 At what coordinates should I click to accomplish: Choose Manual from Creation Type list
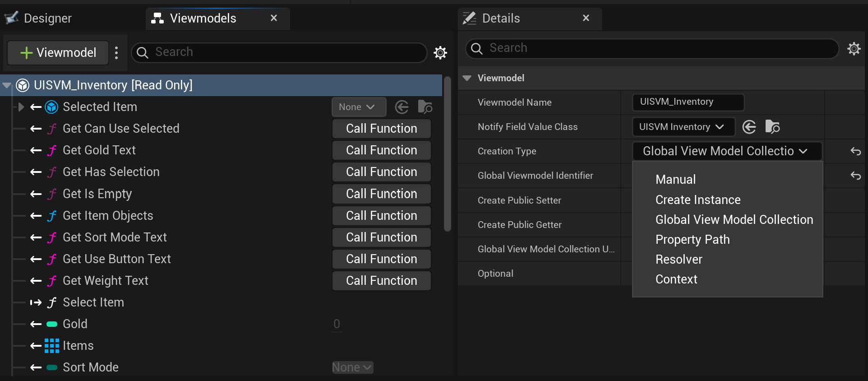click(675, 180)
